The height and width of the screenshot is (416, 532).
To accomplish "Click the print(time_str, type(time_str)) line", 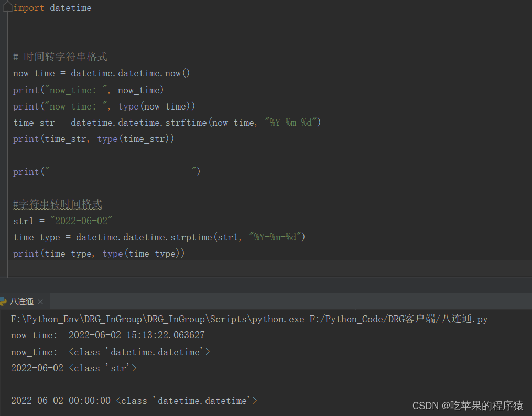I will point(93,139).
